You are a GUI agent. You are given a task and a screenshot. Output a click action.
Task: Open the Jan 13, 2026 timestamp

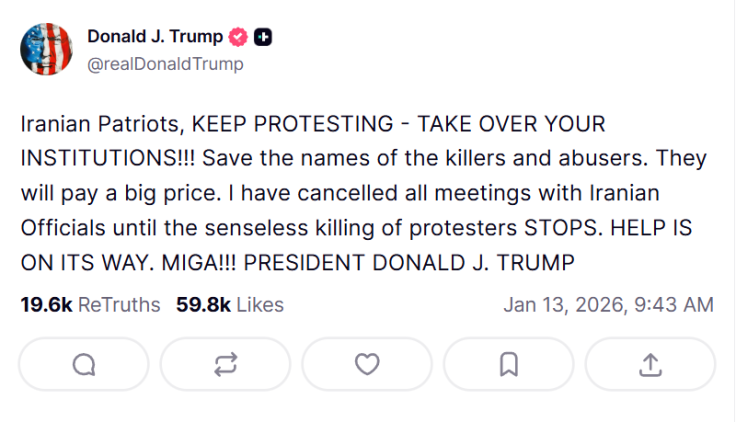(608, 305)
